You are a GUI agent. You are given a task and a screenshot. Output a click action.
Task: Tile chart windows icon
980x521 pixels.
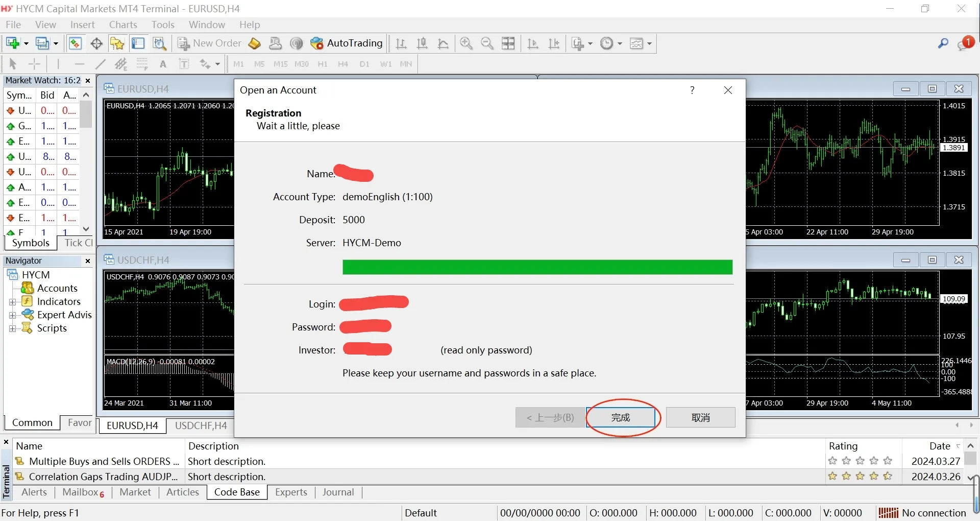[x=508, y=43]
